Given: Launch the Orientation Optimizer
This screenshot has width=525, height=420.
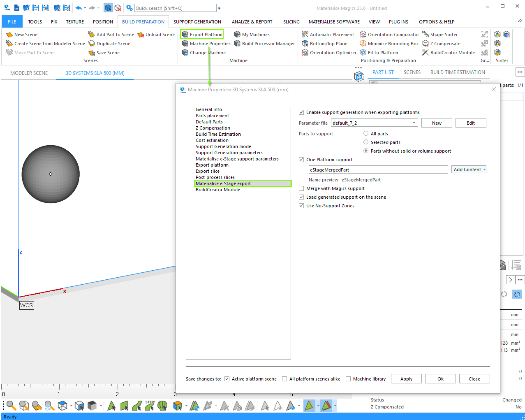Looking at the screenshot, I should pos(331,52).
